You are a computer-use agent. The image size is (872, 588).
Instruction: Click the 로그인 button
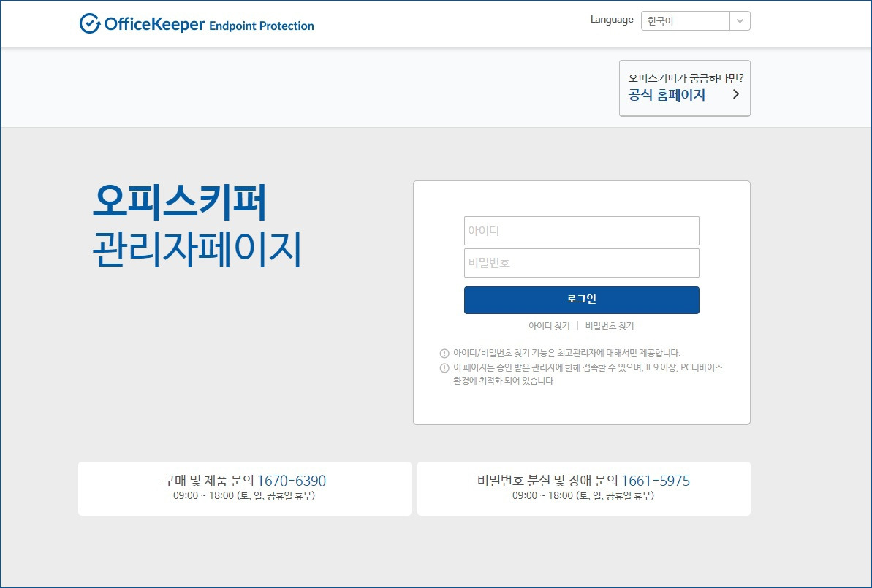click(x=582, y=300)
